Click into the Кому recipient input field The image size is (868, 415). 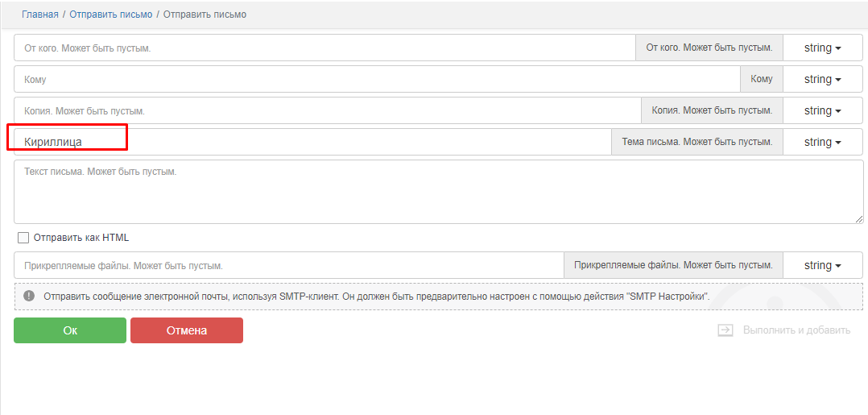374,80
